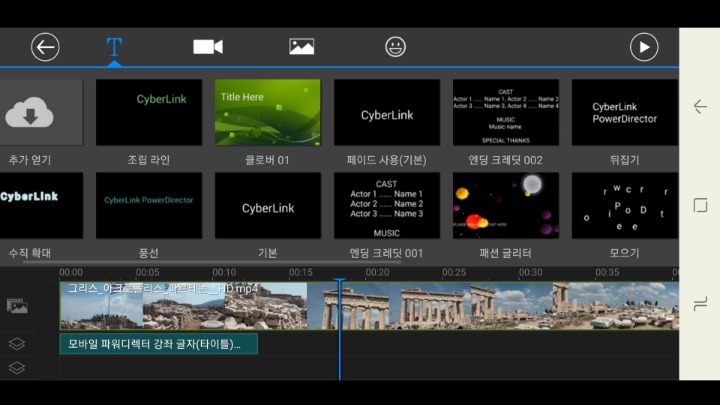This screenshot has height=405, width=720.
Task: Click the cloud download 추가 얻기 icon
Action: [x=29, y=112]
